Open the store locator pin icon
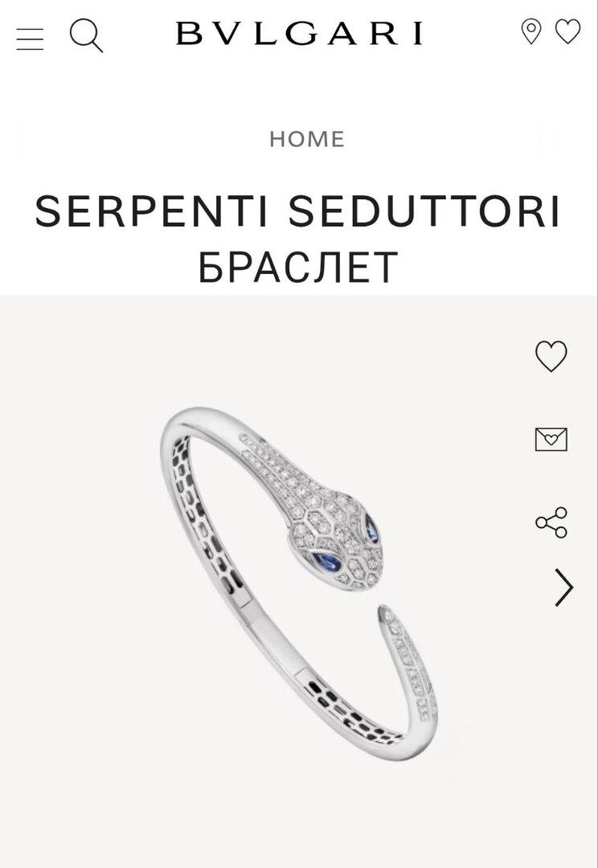Viewport: 598px width, 868px height. (x=531, y=31)
